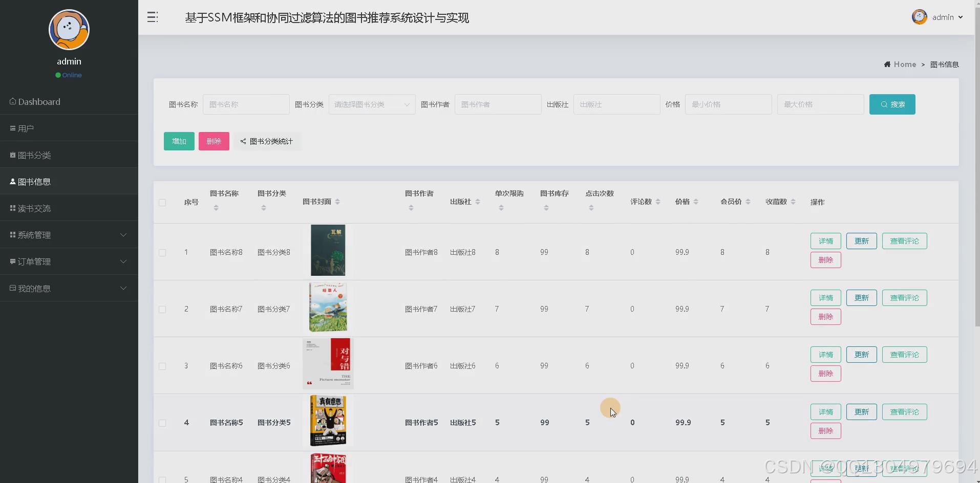Click the book cover thumbnail of 图书名称8

[328, 250]
